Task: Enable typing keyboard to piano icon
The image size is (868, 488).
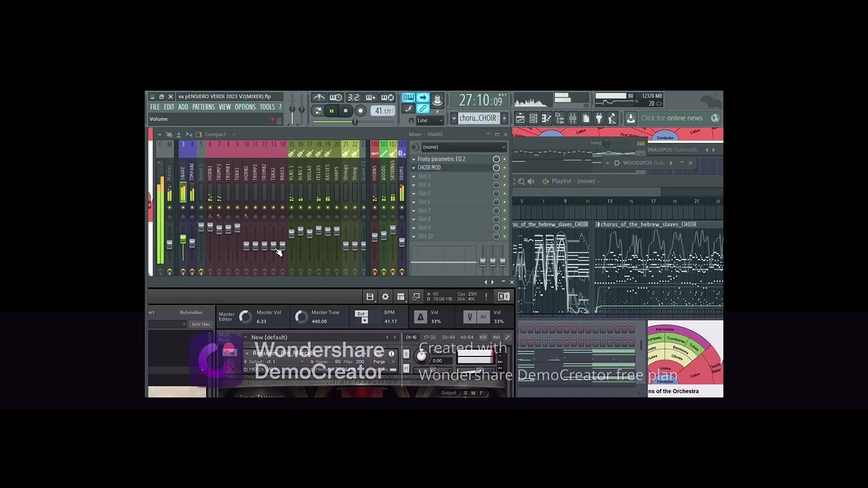Action: coord(408,98)
